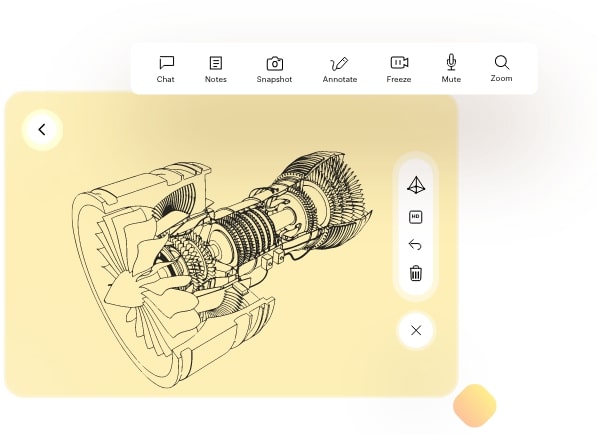
Task: Open the Notes tool
Action: [x=215, y=69]
